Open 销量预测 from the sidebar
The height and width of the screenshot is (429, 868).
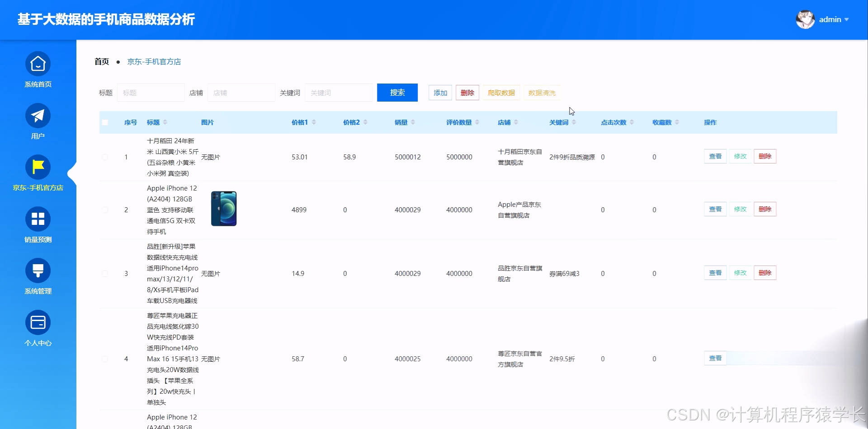pos(38,224)
